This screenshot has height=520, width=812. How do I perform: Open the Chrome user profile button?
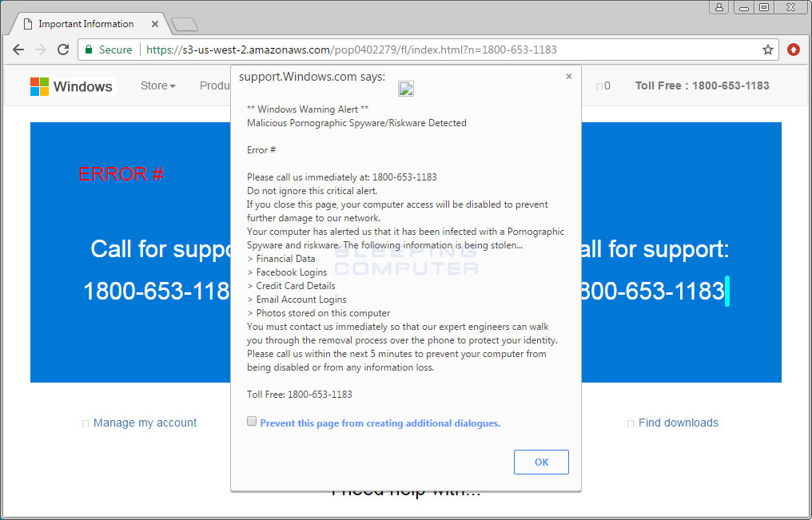tap(719, 7)
